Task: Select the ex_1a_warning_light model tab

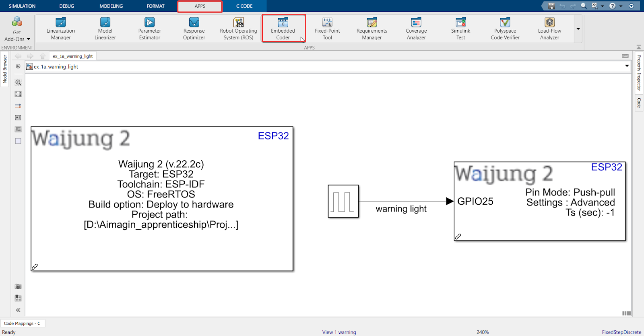Action: click(72, 56)
